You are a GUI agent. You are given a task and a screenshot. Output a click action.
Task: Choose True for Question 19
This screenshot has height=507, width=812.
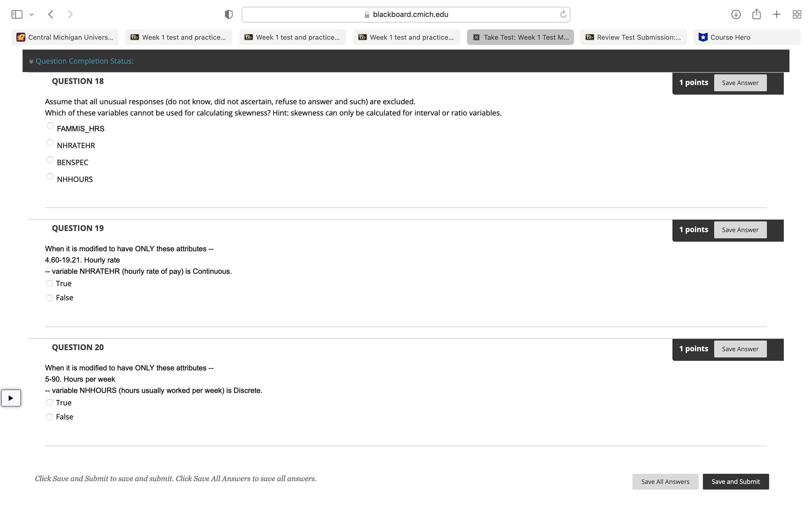tap(50, 284)
